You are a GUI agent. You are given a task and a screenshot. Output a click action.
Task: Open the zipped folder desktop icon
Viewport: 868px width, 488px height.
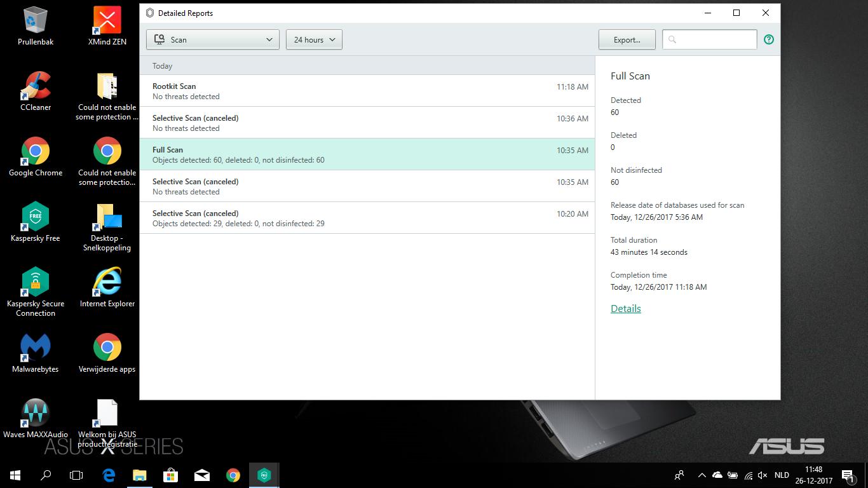point(107,96)
